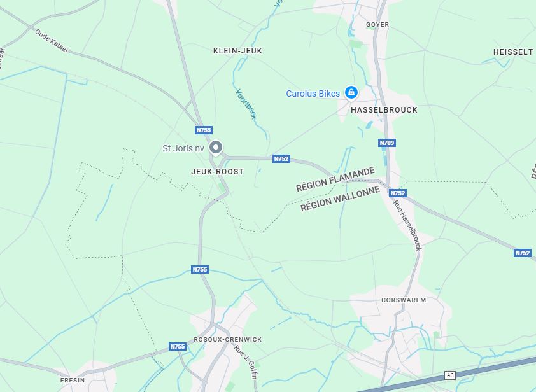Select the N752 shield east of Jeuk-Roost
536x392 pixels.
point(281,159)
